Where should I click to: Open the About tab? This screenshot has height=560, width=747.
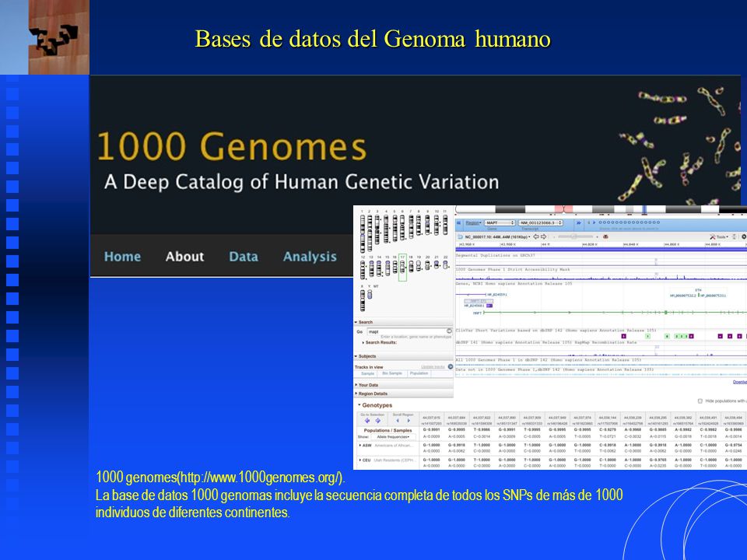coord(184,256)
